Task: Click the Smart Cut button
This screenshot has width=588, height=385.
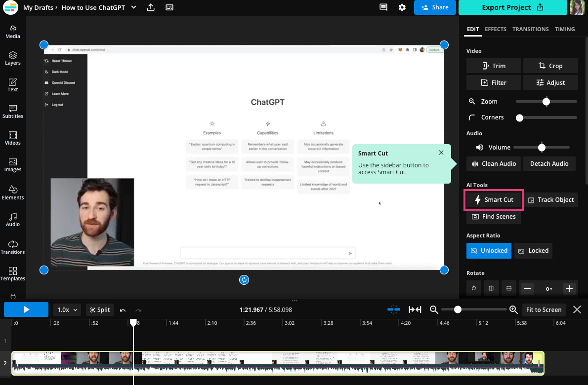Action: point(494,200)
